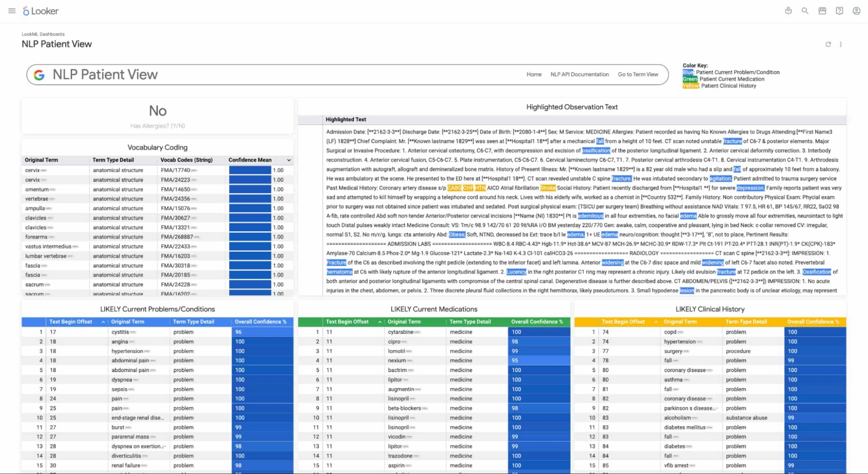This screenshot has height=474, width=868.
Task: Open the dashboard three-dot actions menu
Action: [841, 44]
